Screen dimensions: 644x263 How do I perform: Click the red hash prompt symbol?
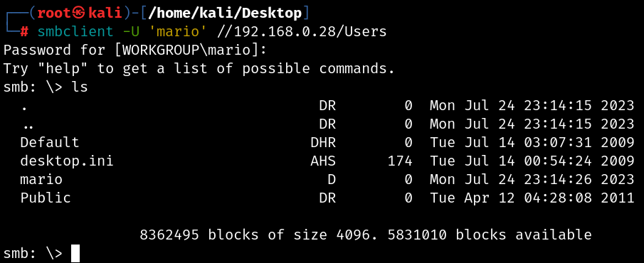(23, 31)
